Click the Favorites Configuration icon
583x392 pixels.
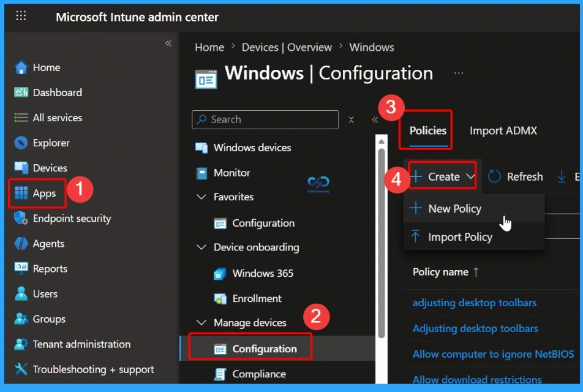click(220, 223)
